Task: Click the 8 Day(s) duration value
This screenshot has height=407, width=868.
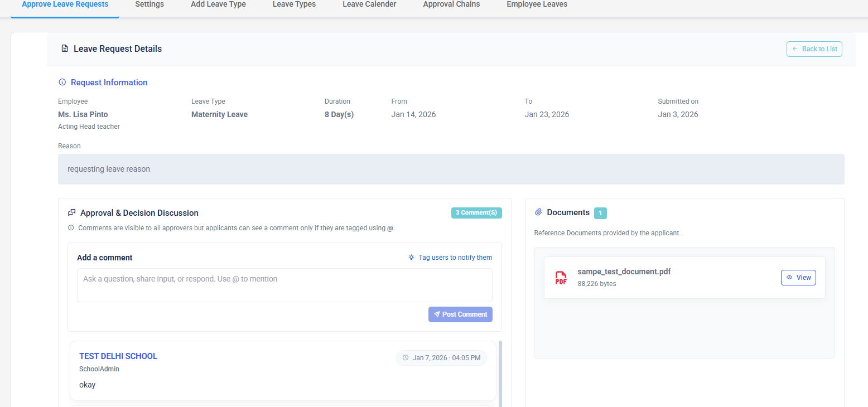Action: [x=339, y=114]
